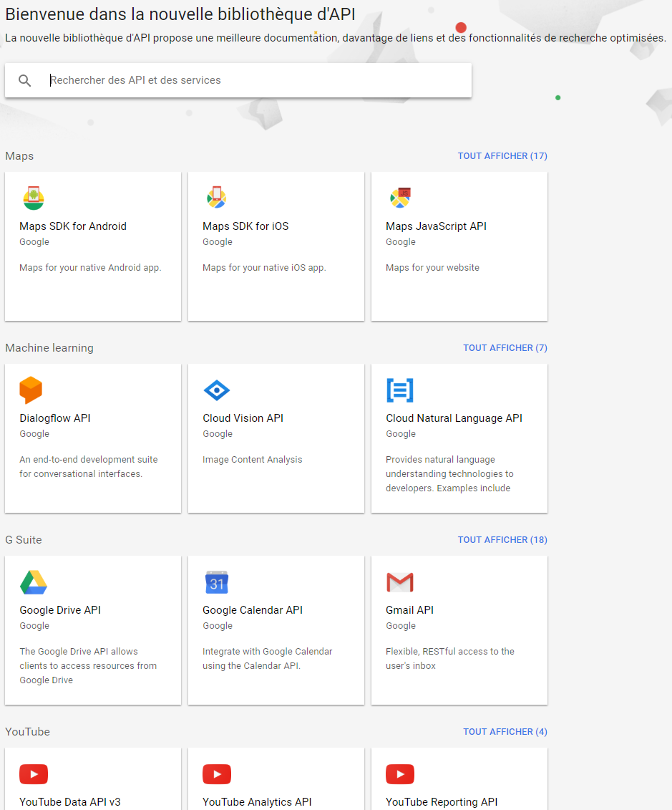Click the Maps SDK for iOS icon
672x810 pixels.
coord(216,198)
